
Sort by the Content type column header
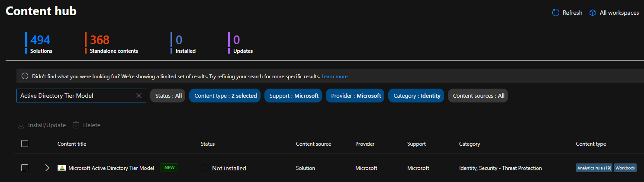coord(591,144)
